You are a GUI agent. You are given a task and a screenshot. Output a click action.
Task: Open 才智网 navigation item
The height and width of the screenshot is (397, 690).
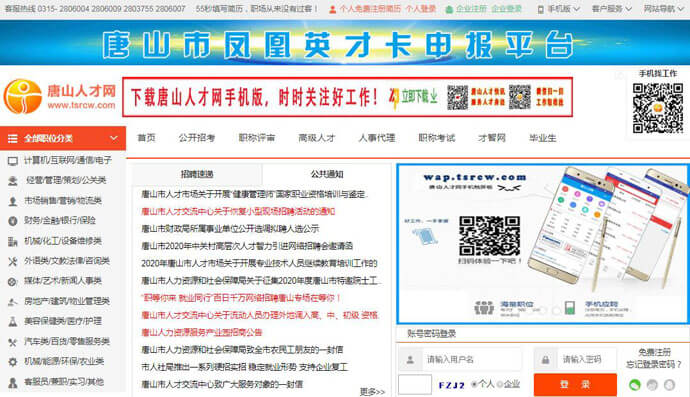pyautogui.click(x=492, y=138)
